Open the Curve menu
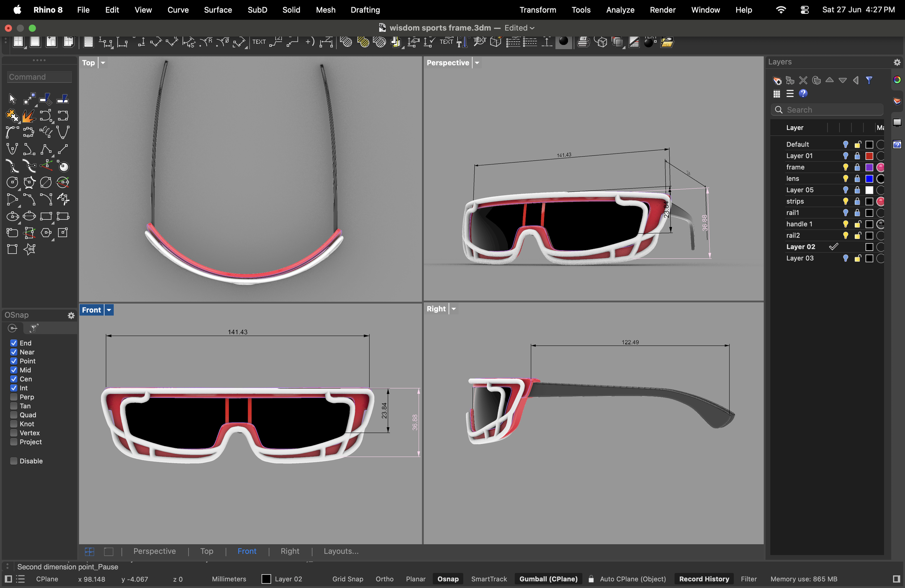Viewport: 905px width, 588px height. 178,10
